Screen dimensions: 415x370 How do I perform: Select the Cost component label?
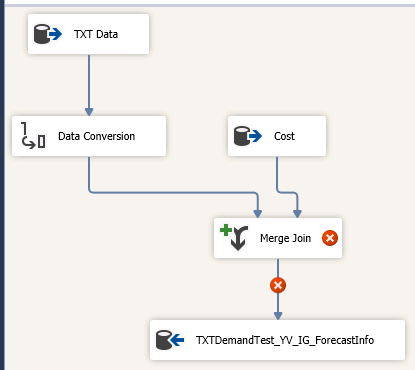coord(284,136)
